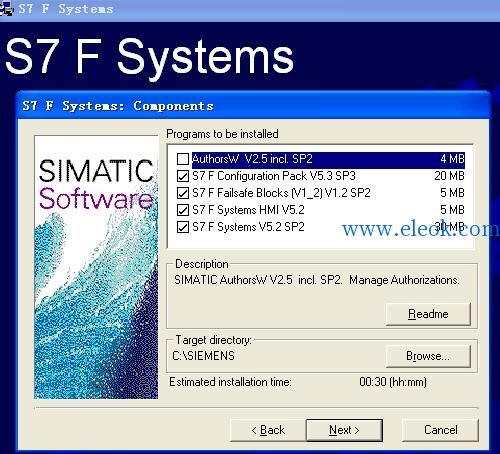The height and width of the screenshot is (454, 500).
Task: Select the S7 F Systems V5.2 SP2 text
Action: 248,227
